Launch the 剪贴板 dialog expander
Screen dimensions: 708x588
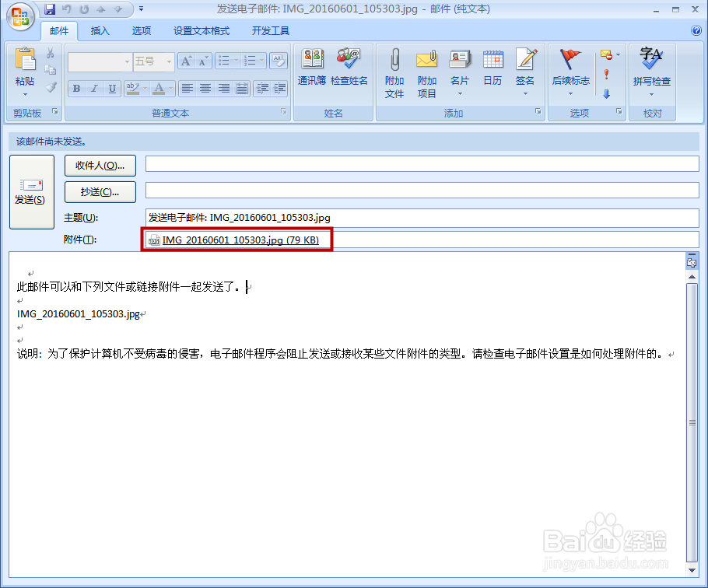tap(55, 111)
